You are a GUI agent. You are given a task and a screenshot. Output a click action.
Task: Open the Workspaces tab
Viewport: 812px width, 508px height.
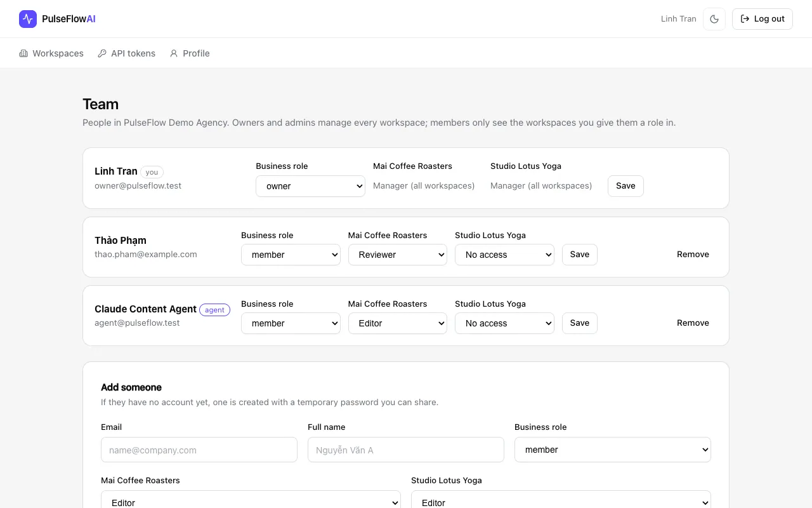click(x=51, y=53)
